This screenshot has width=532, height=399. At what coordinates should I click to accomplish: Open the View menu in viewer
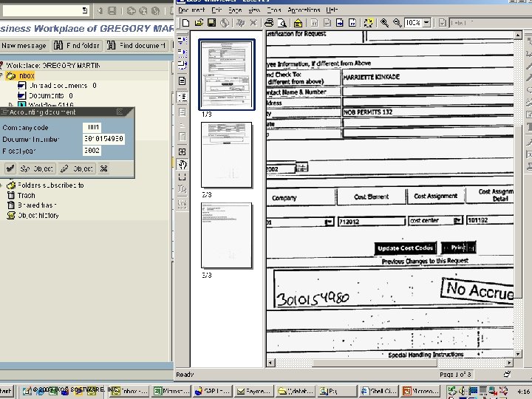tap(254, 10)
